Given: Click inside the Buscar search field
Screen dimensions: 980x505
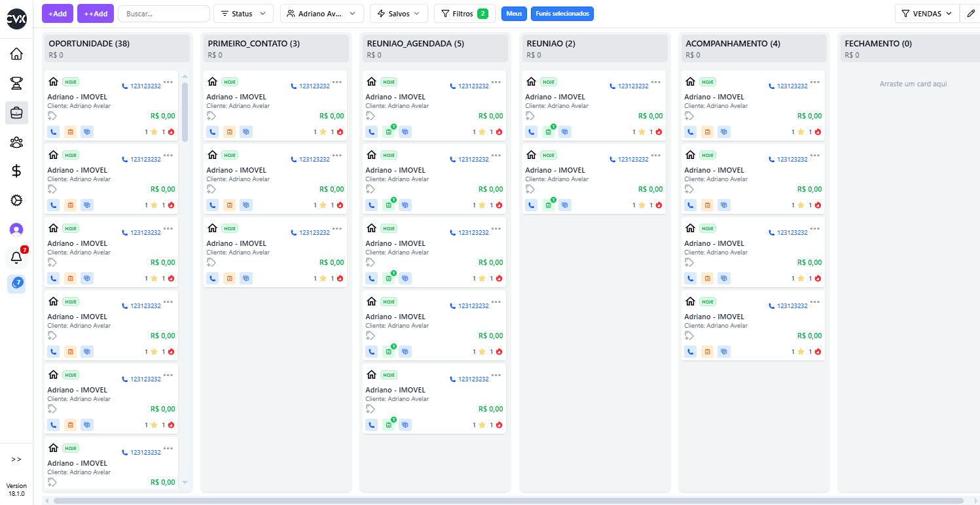Looking at the screenshot, I should 164,13.
